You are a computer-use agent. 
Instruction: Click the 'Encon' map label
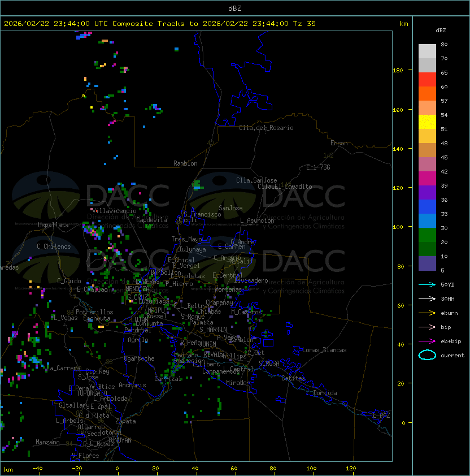339,143
